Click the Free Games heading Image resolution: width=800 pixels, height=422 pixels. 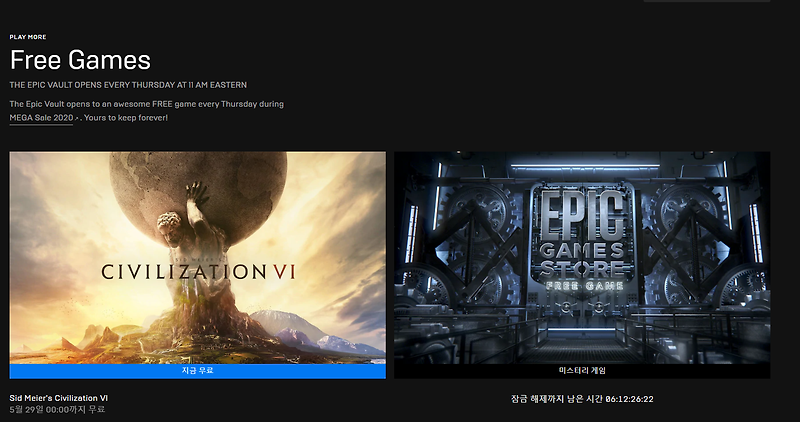coord(80,60)
